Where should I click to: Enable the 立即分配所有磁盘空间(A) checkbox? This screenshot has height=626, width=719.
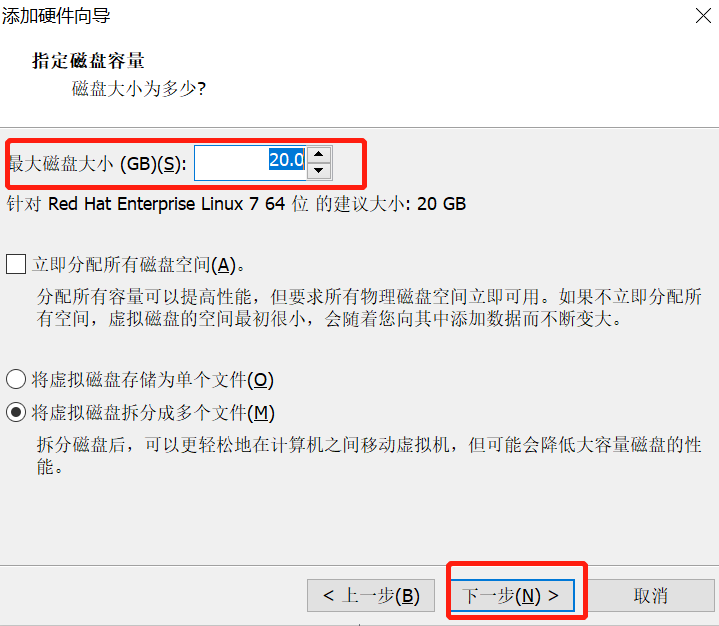(16, 265)
